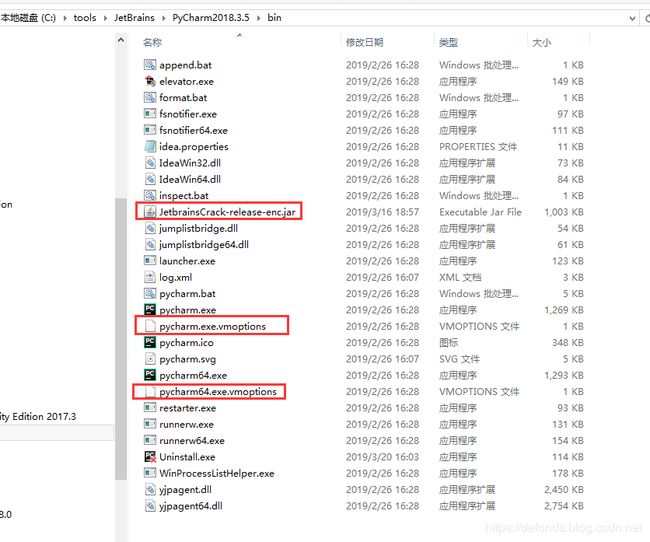Image resolution: width=650 pixels, height=542 pixels.
Task: Expand the chevron after PyCharm2018.3.5 breadcrumb
Action: coord(259,18)
